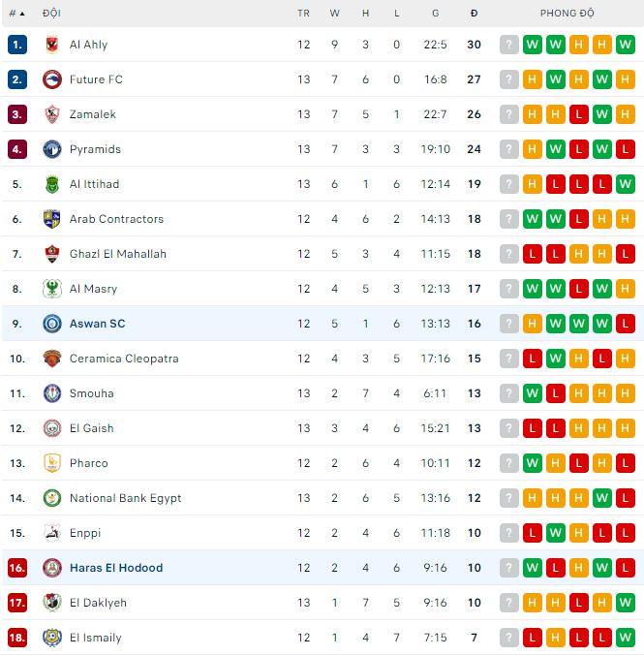This screenshot has width=644, height=656.
Task: Click the Ceramica Cleopatra team logo
Action: point(51,359)
